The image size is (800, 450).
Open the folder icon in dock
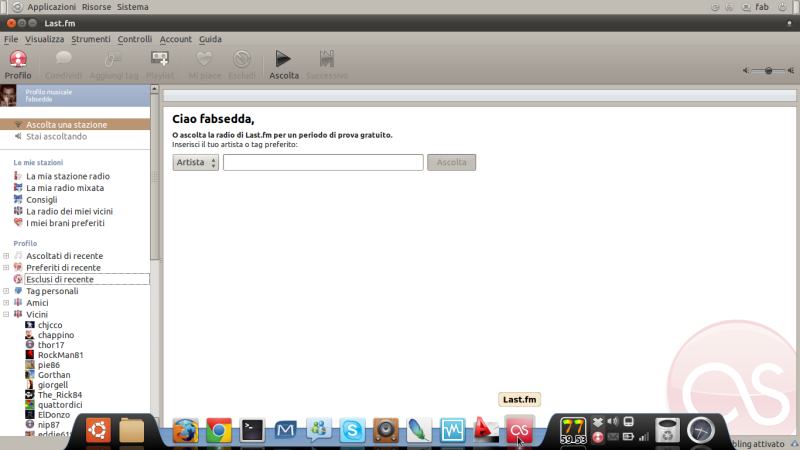pos(131,430)
